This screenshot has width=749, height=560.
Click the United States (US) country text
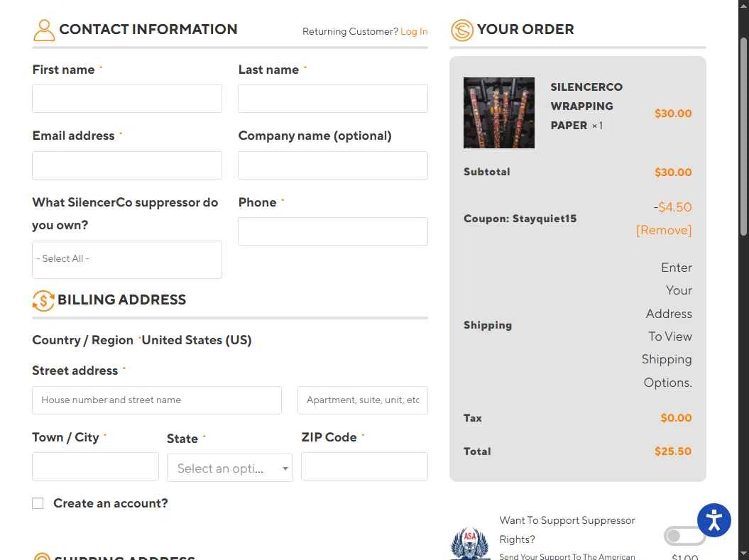(197, 340)
